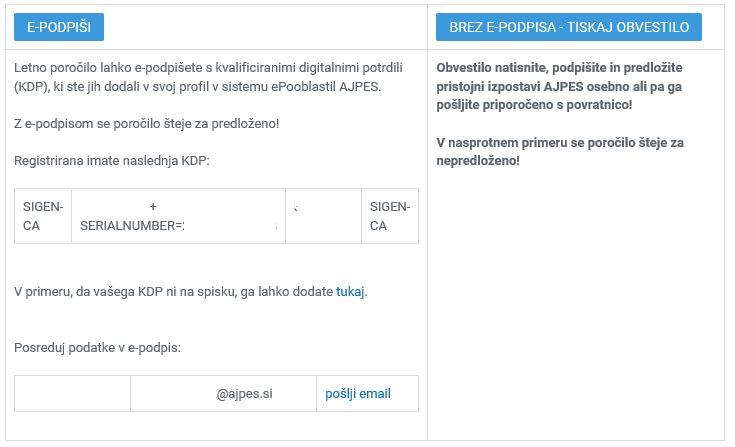Select the first SIGEN-CA cell in KDP table
Screen dimensions: 735x447
[43, 216]
